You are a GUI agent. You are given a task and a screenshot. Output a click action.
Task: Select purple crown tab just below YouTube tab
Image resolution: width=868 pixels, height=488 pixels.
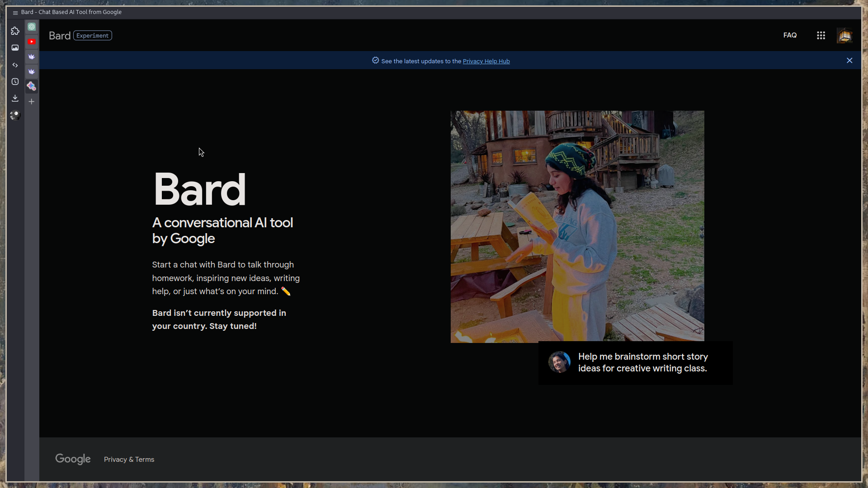tap(32, 56)
